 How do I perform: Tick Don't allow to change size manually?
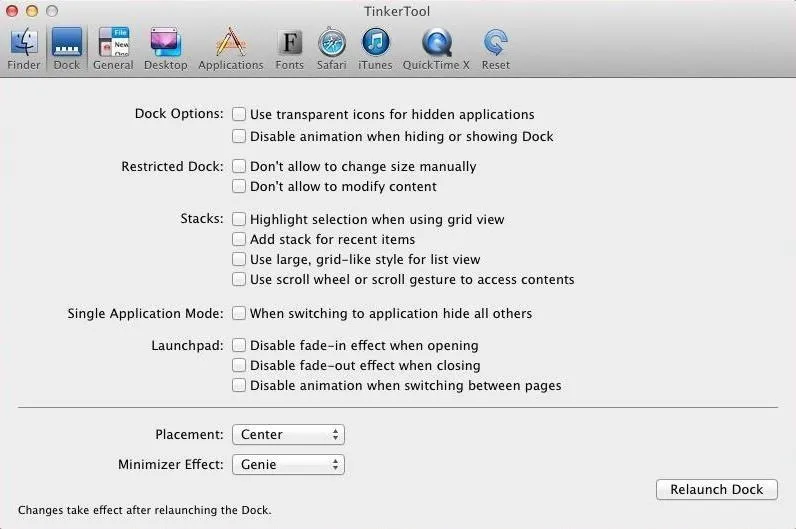(x=239, y=166)
